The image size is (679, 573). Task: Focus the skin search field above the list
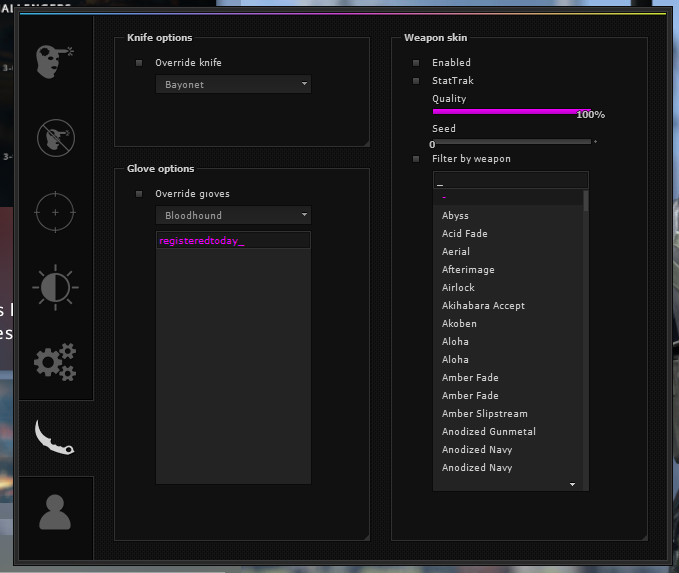point(510,181)
